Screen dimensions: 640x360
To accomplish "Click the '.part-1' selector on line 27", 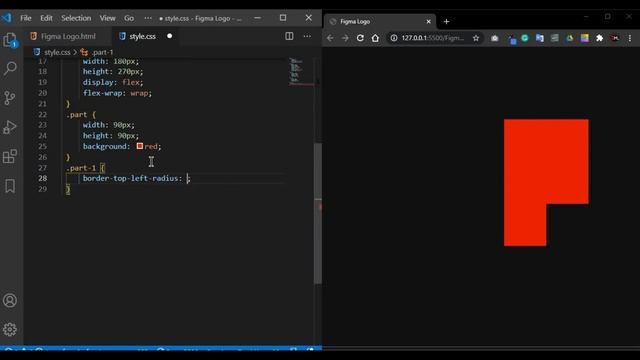I will (x=81, y=167).
